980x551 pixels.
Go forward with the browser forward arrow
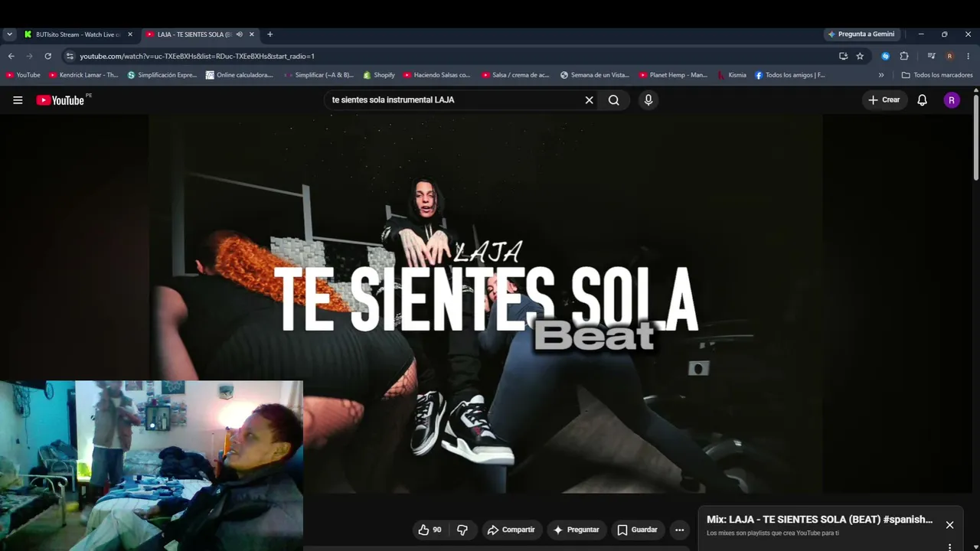(29, 56)
